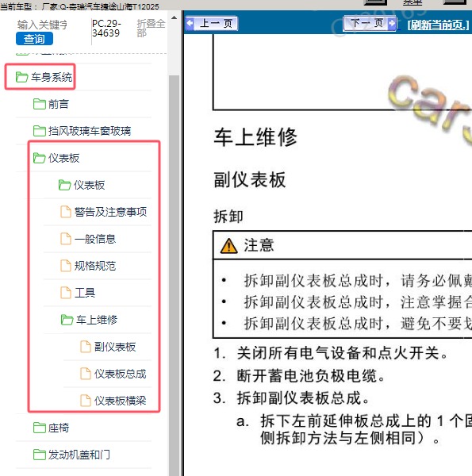Select 车上维修 tree label
Screen dimensions: 472x476
tap(97, 320)
